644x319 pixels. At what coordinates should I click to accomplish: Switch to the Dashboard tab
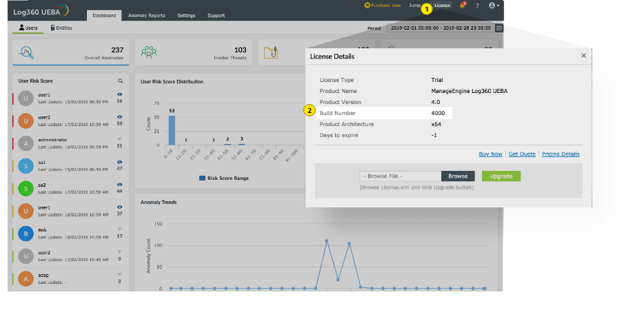[x=104, y=16]
